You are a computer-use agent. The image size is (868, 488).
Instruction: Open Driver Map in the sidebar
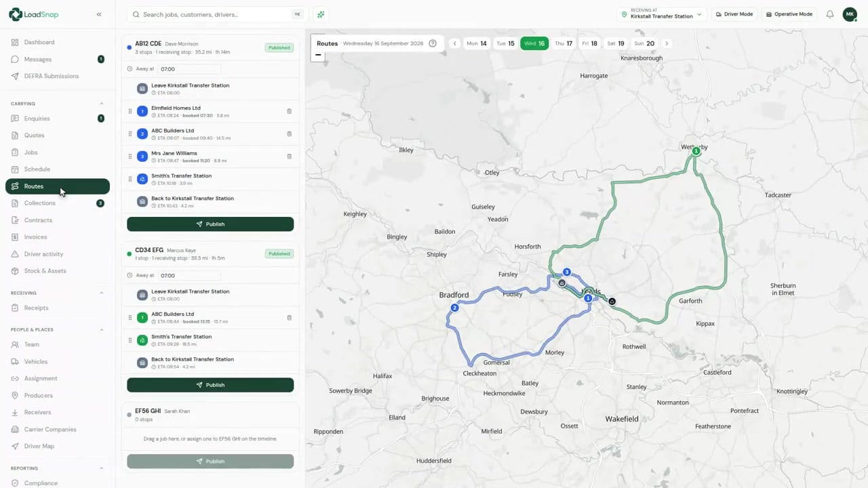(58, 446)
